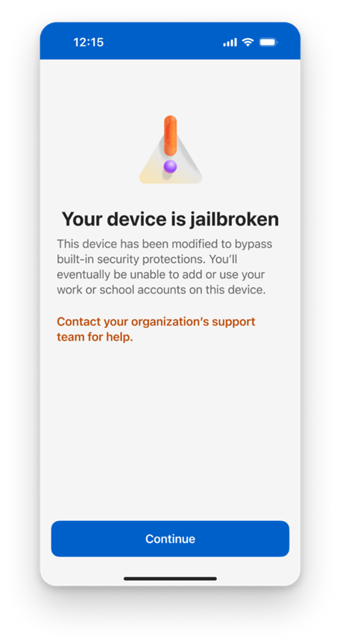Click the word "jailbroken" in the title

pos(234,219)
